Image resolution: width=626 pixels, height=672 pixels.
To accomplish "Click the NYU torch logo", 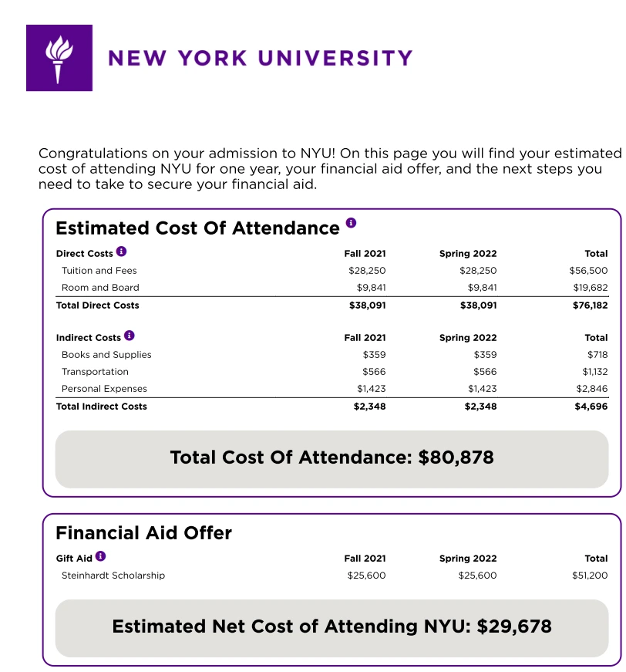I will [59, 58].
